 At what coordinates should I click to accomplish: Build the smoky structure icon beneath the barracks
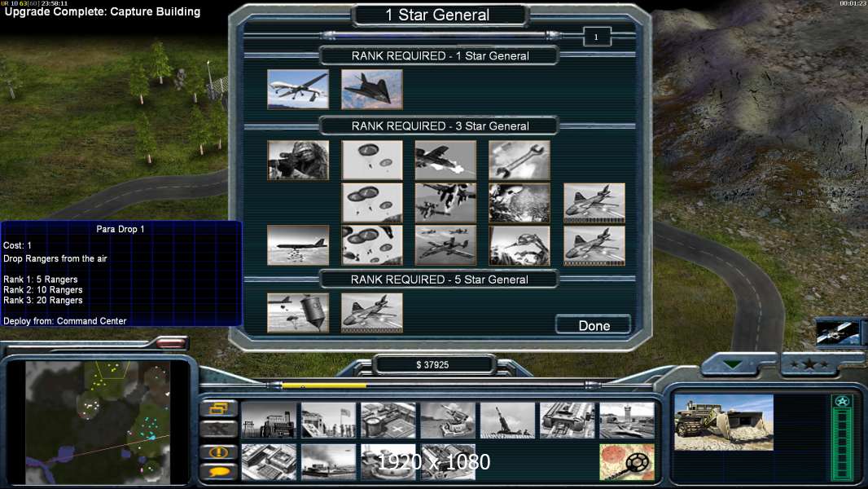pos(328,462)
